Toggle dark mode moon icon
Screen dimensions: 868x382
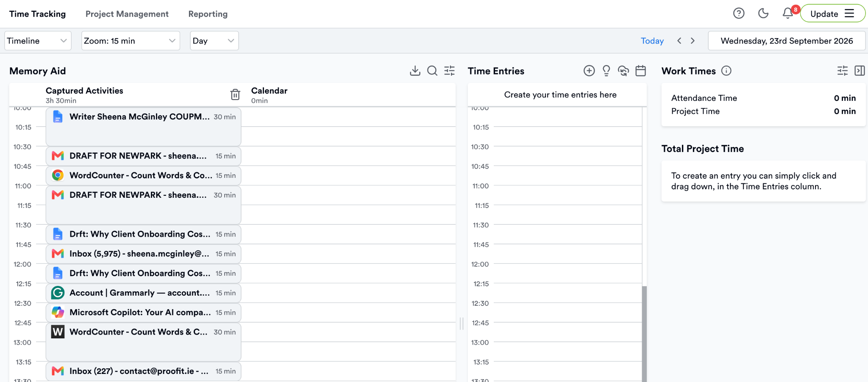[763, 14]
